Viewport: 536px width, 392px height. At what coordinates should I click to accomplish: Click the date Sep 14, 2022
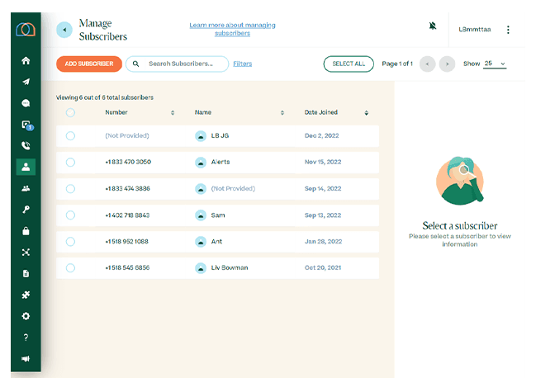coord(323,188)
